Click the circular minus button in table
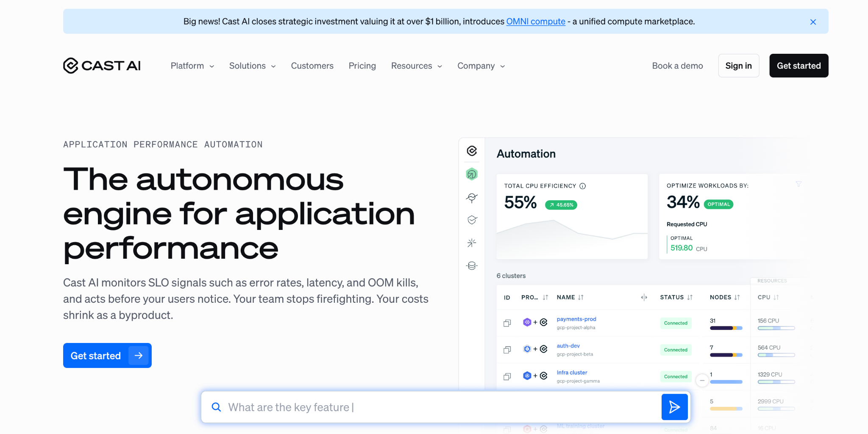The height and width of the screenshot is (434, 868). coord(702,380)
